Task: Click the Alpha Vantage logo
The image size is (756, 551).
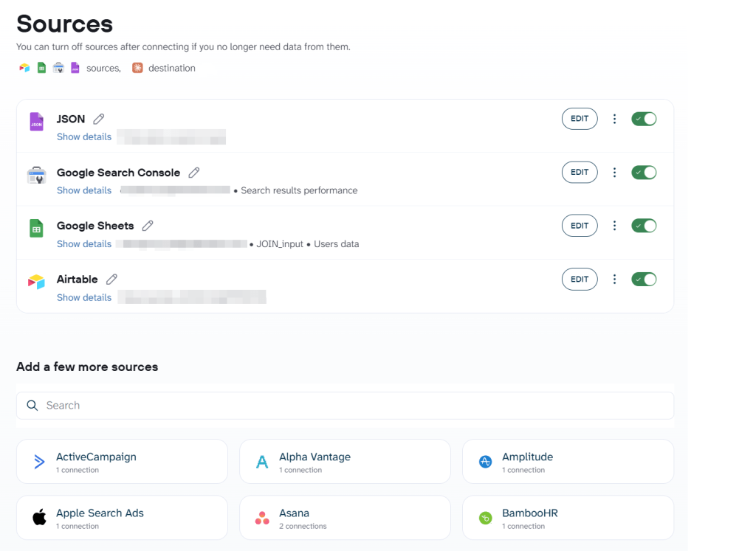Action: (x=262, y=462)
